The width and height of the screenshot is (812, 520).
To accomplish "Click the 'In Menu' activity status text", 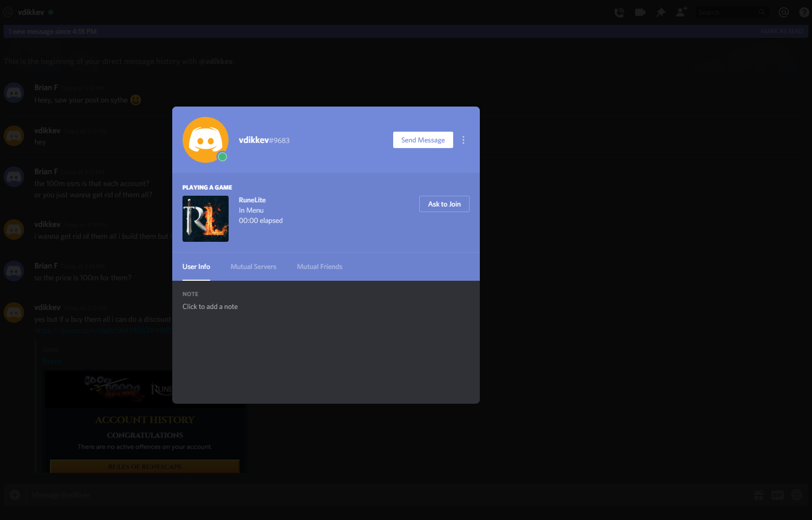I will 251,210.
